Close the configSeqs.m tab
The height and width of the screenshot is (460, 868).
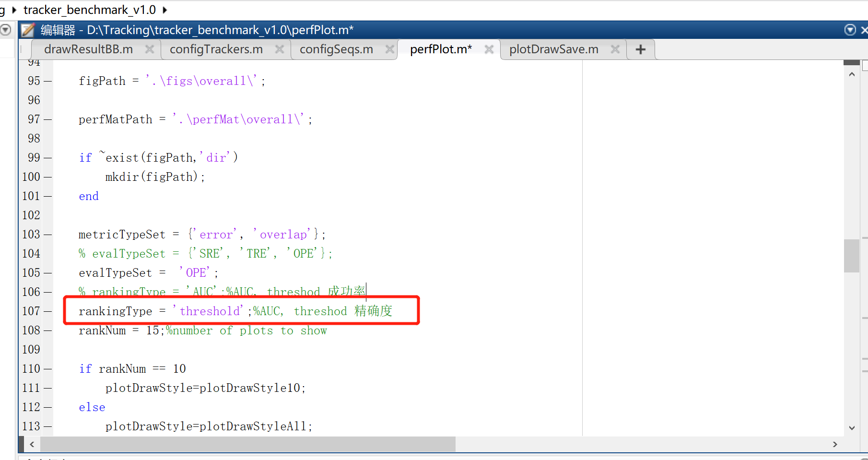(390, 49)
